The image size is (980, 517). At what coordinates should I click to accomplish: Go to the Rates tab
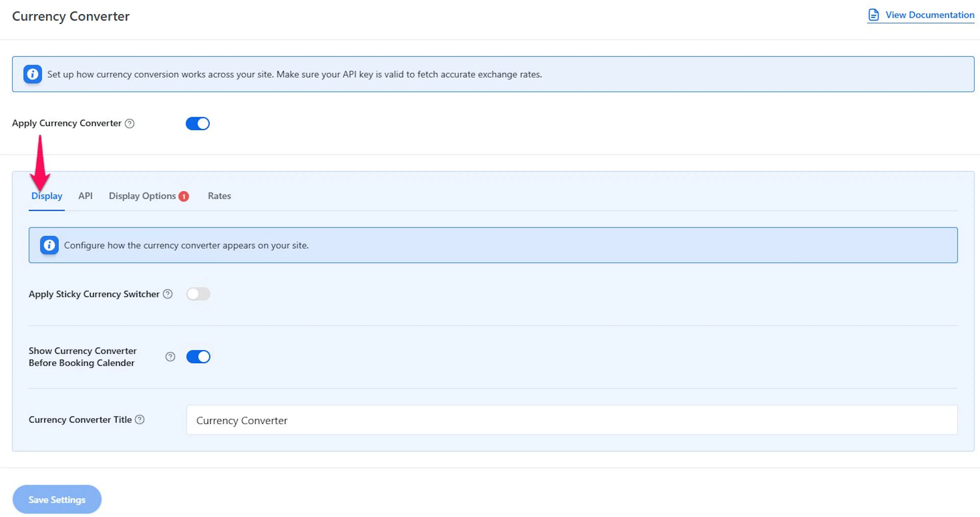(219, 196)
